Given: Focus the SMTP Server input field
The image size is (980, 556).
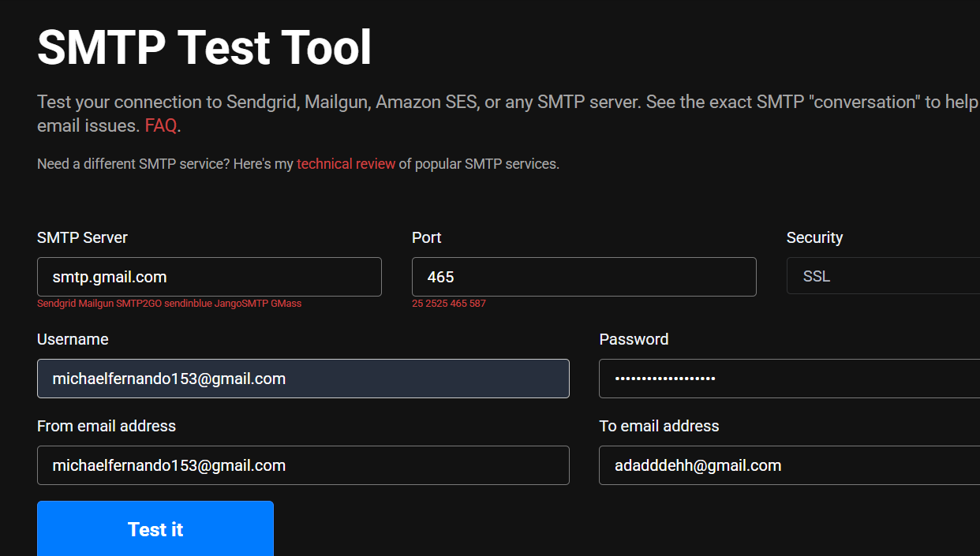Looking at the screenshot, I should [x=209, y=277].
